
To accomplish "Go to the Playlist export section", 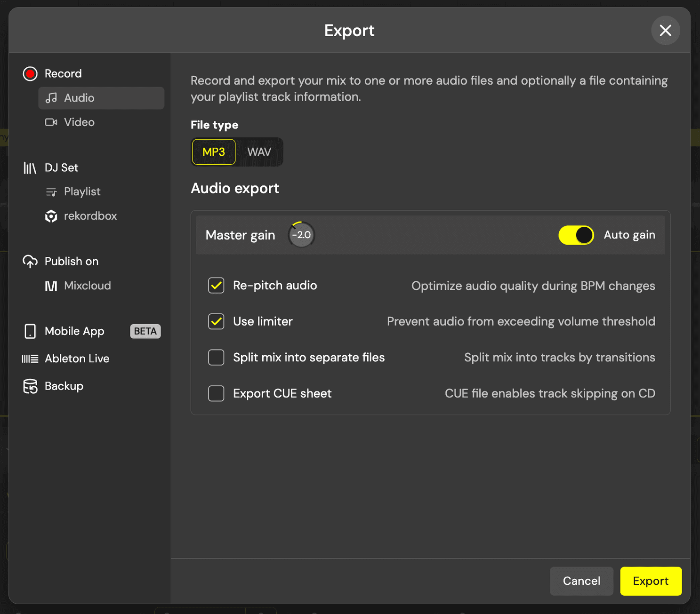I will pos(82,192).
